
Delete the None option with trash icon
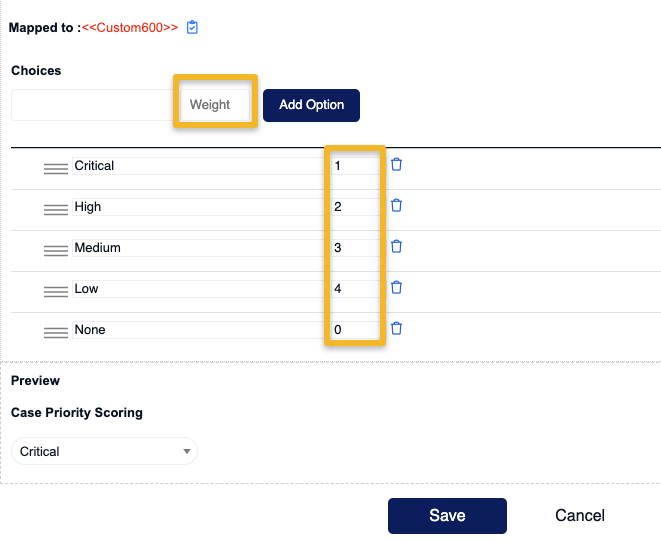396,328
